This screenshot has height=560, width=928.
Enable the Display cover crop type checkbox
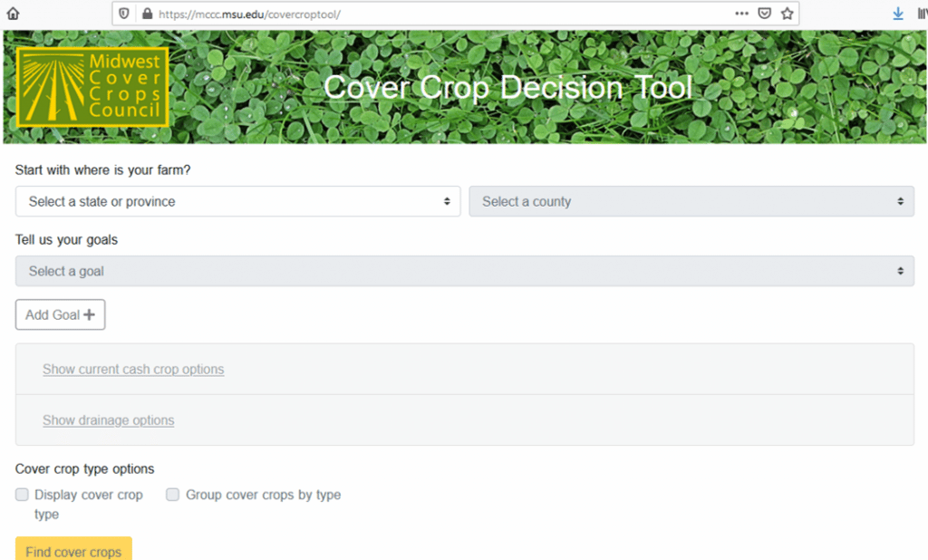[x=23, y=495]
